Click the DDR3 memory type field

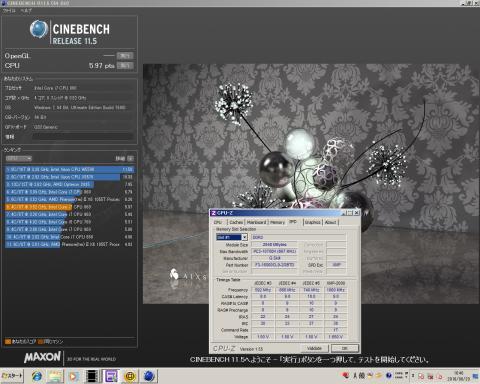[x=299, y=237]
